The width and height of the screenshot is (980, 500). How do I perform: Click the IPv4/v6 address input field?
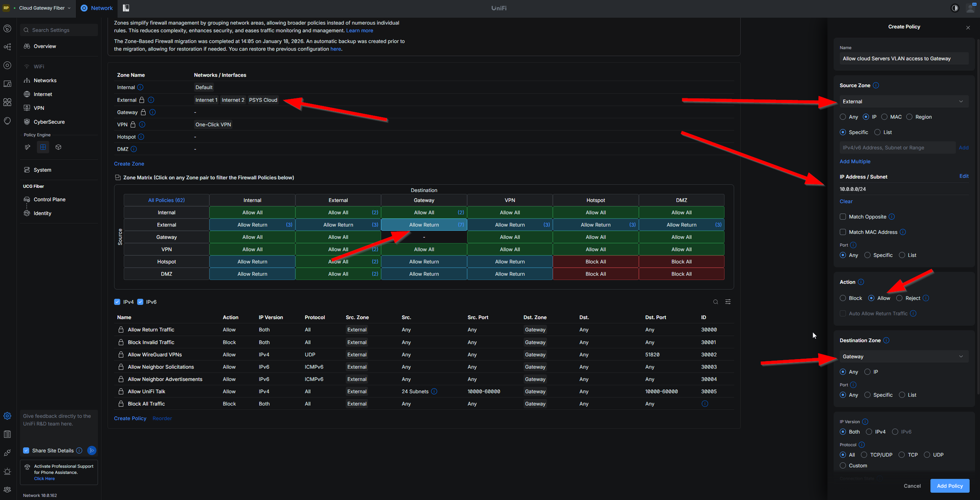[897, 148]
